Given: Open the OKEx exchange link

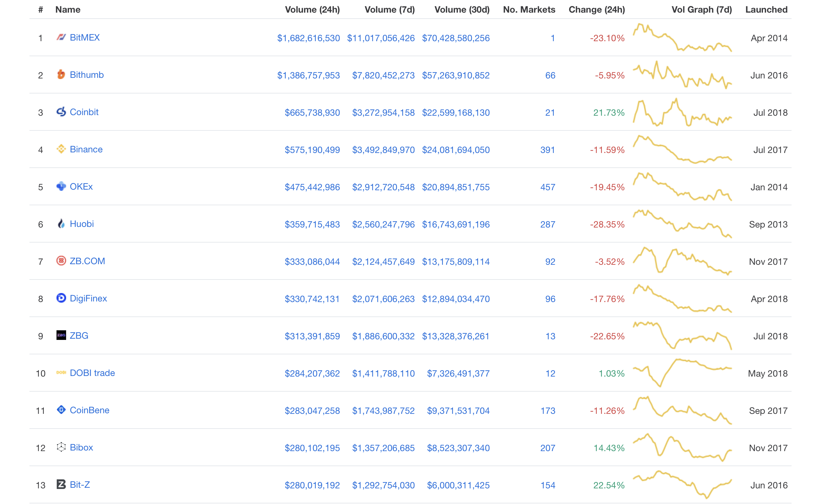Looking at the screenshot, I should click(x=81, y=187).
